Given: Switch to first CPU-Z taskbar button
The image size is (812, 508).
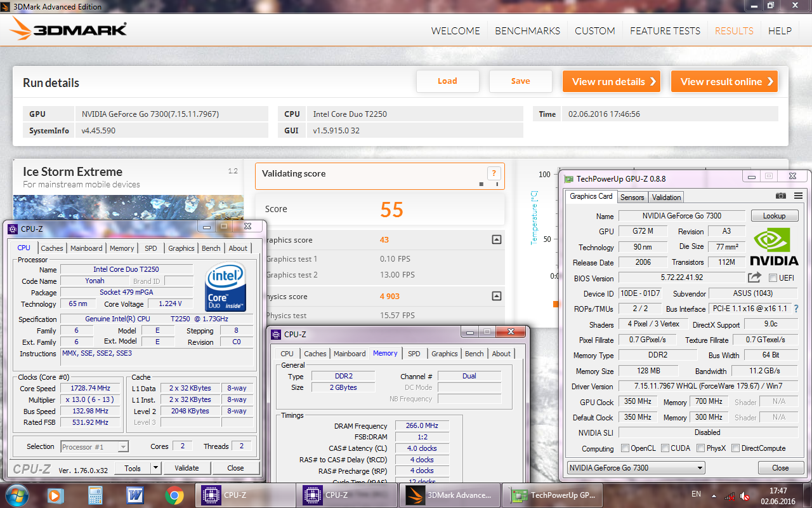Looking at the screenshot, I should 246,495.
